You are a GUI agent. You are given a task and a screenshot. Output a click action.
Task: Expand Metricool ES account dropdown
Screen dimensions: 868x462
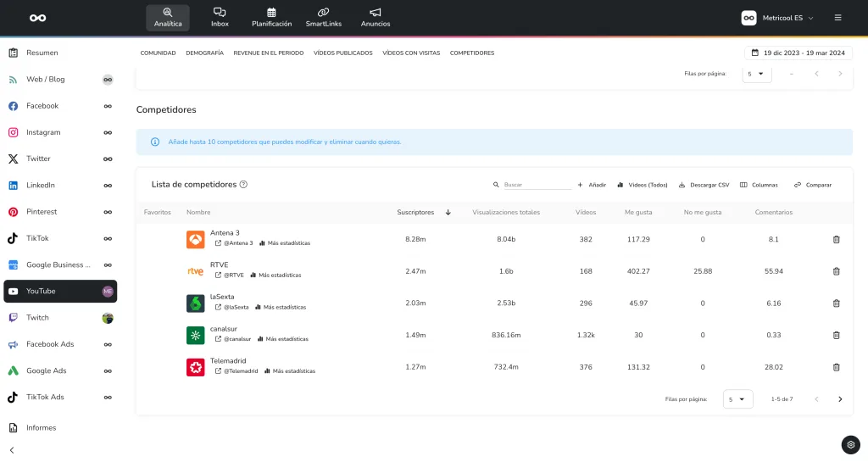coord(778,18)
